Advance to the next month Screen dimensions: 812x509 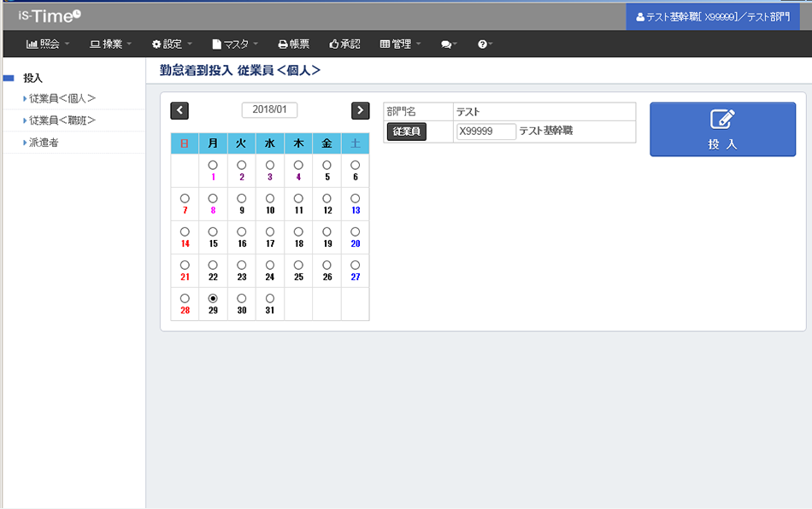(360, 111)
